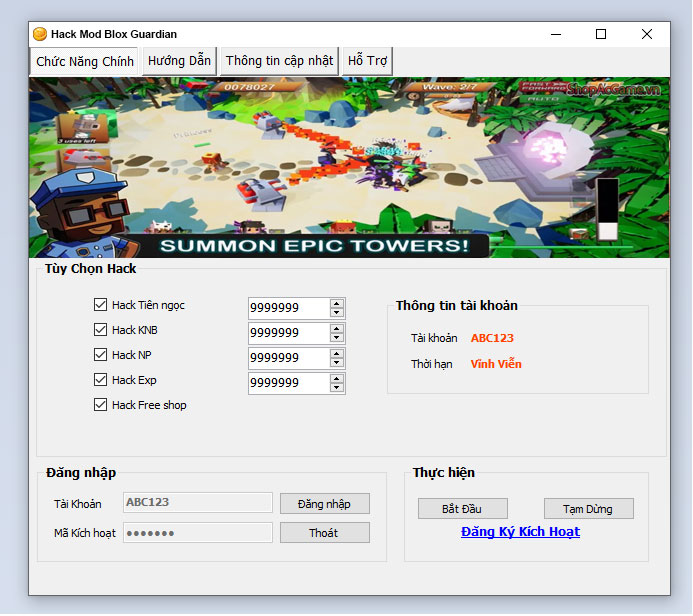Toggle the Hack Exp checkbox
The image size is (693, 616).
tap(100, 380)
